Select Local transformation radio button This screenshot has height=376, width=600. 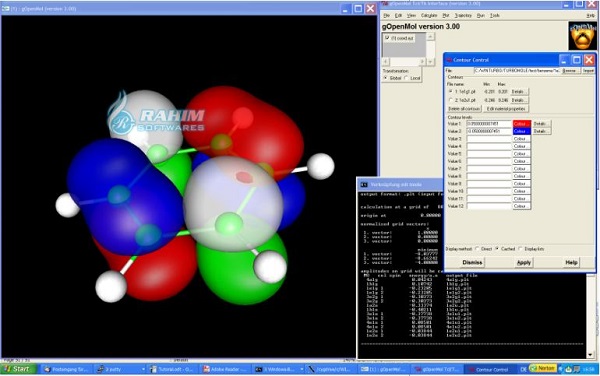pos(406,78)
